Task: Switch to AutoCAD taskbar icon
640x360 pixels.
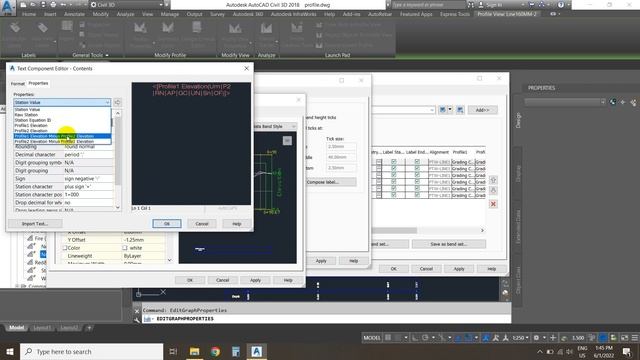Action: (x=256, y=351)
